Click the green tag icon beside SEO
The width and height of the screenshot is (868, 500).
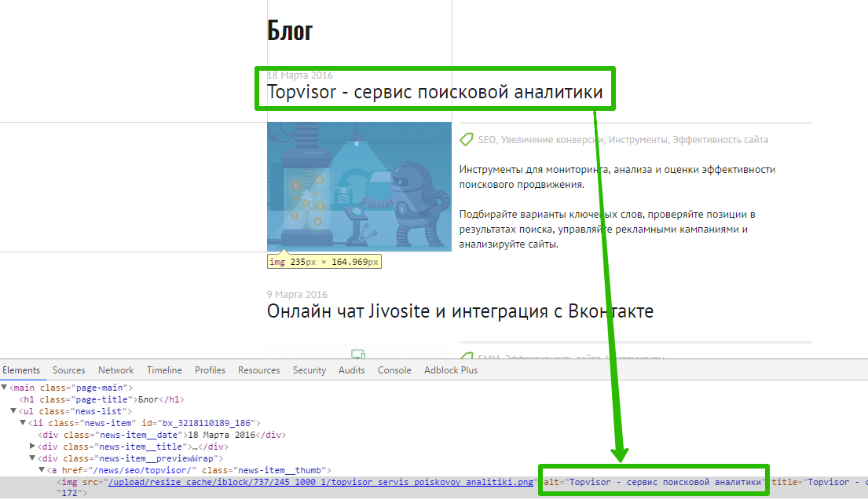(x=466, y=140)
